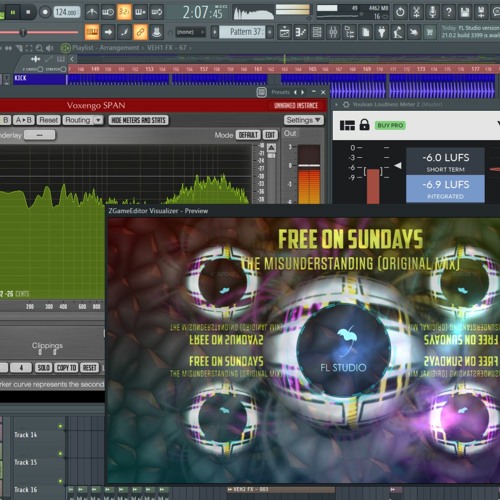
Task: Click the VEH1 FX - 67 breadcrumb
Action: click(x=167, y=48)
